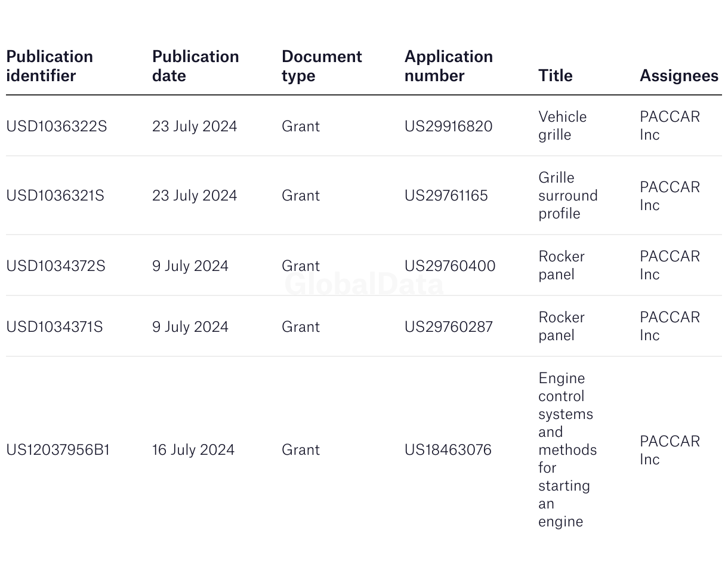Click application number US29761165
Viewport: 728px width, 567px height.
point(446,196)
